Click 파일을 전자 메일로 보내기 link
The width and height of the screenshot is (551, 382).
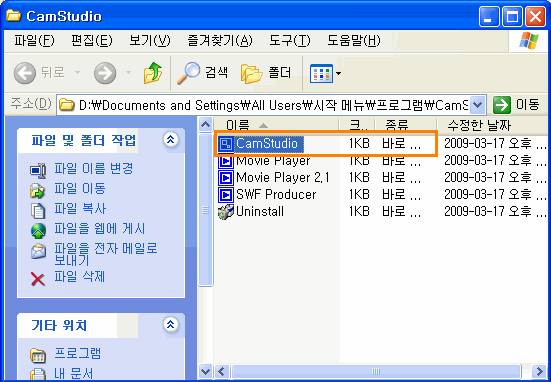point(106,254)
